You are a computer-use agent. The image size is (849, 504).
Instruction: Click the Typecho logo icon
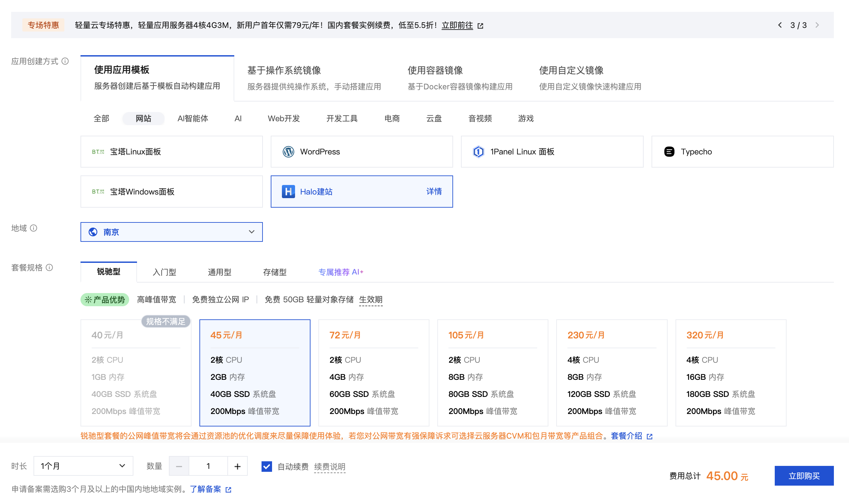(x=669, y=151)
